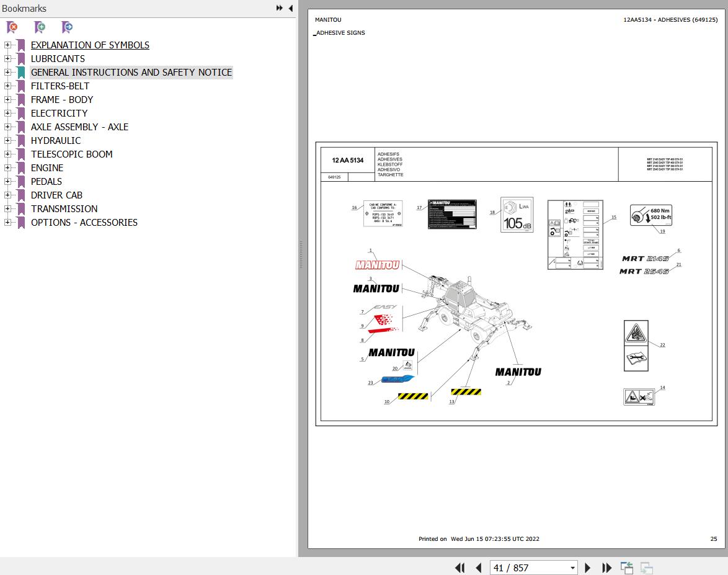Viewport: 728px width, 575px height.
Task: Expand the OPTIONS - ACCESSORIES bookmark node
Action: [x=7, y=223]
